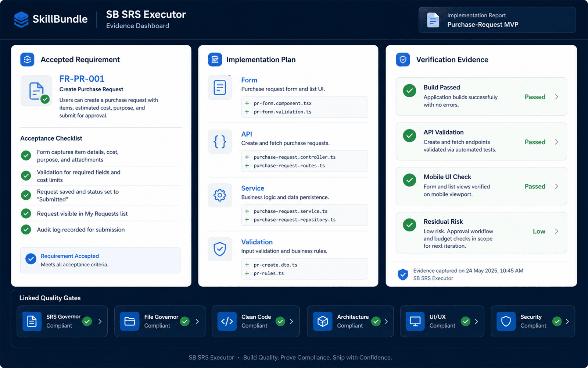Click the SRS Governor document icon

point(32,321)
